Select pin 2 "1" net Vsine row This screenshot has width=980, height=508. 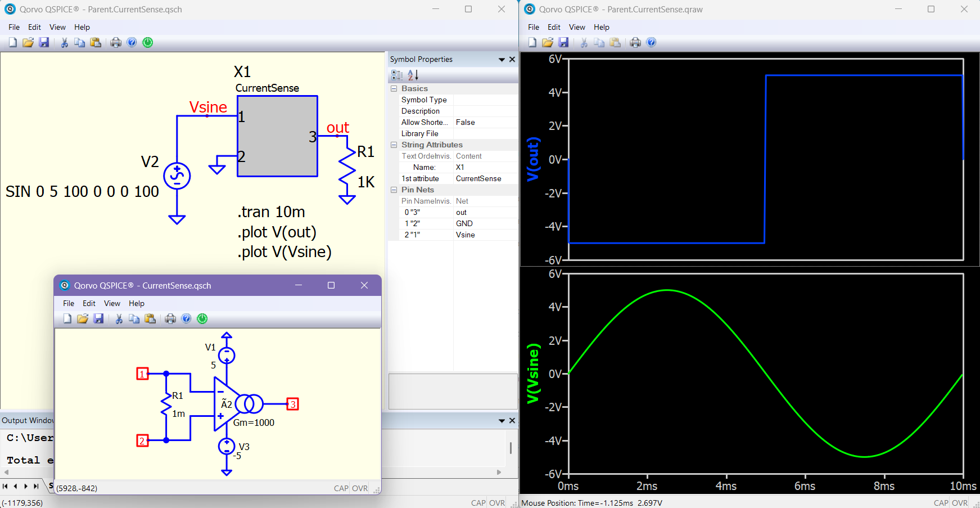pos(458,235)
